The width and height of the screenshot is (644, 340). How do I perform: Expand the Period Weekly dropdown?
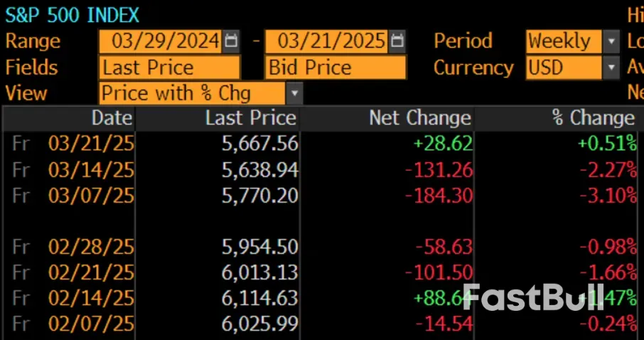pyautogui.click(x=611, y=41)
